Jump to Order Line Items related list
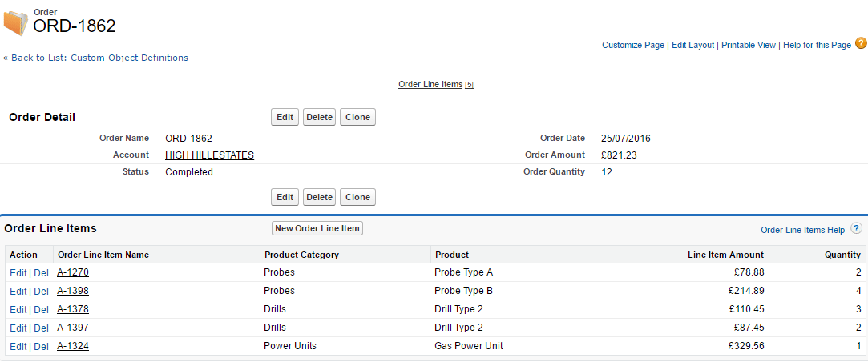Viewport: 868px width, 362px height. click(430, 84)
